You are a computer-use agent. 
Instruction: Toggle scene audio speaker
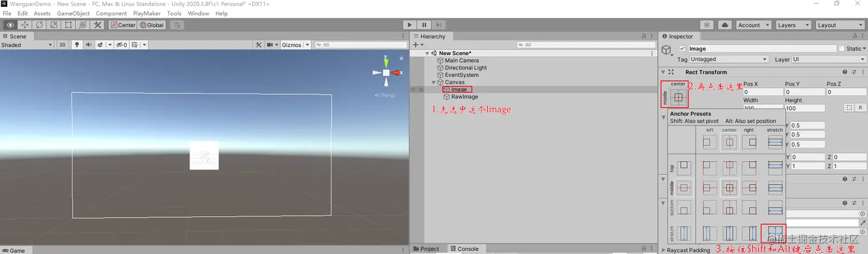click(x=89, y=45)
